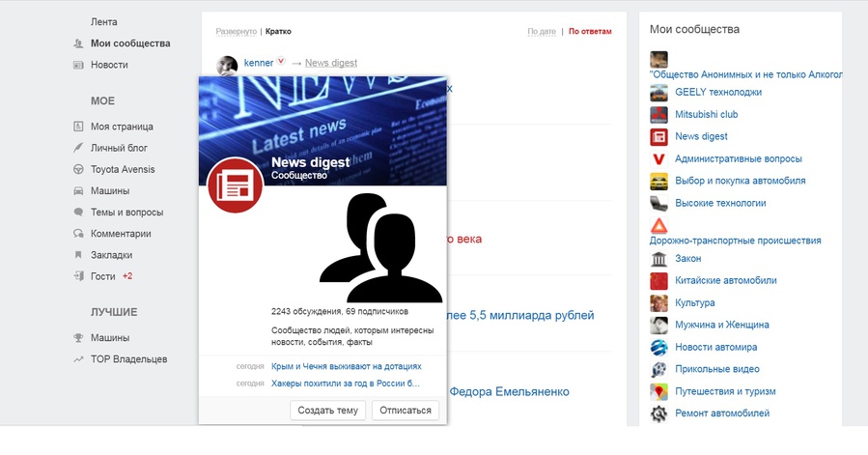Open topic Крым и Чечня выживают на дотациях

347,366
